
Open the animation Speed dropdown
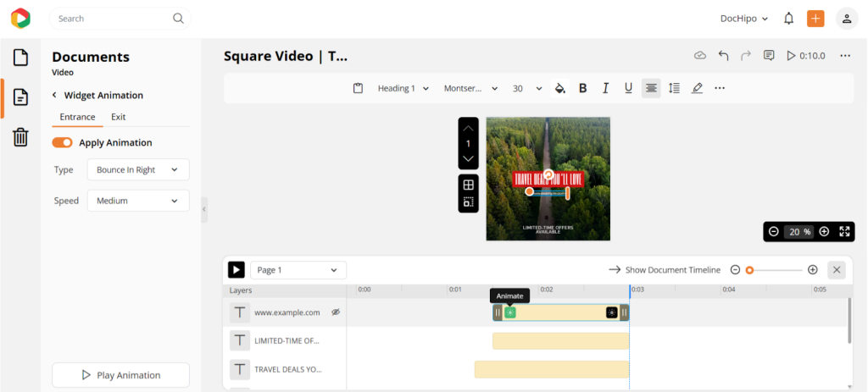138,201
